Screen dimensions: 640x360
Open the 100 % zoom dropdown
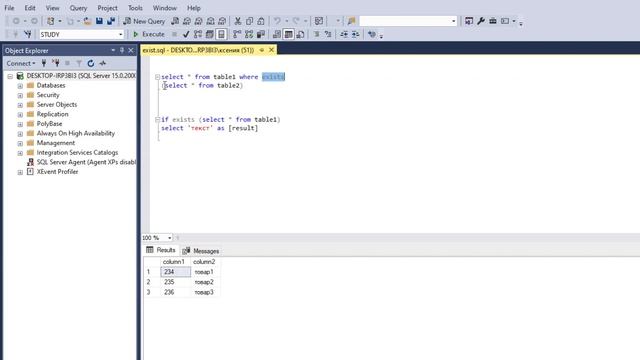(x=169, y=238)
